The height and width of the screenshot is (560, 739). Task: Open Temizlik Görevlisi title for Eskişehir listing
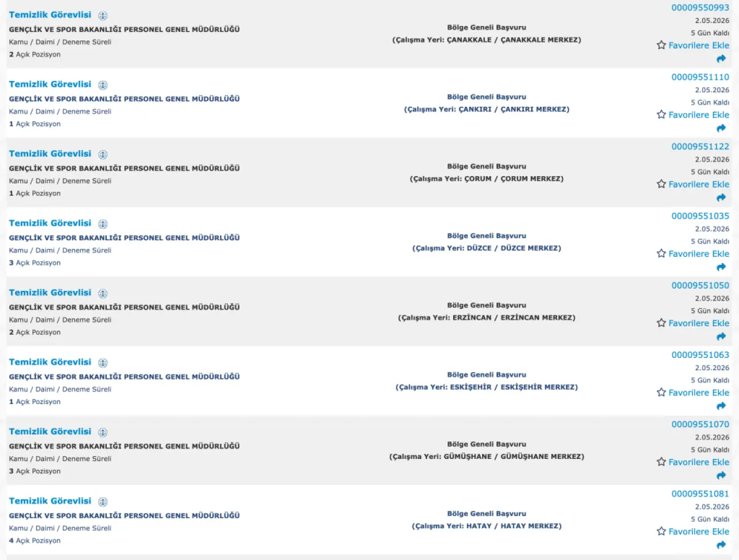tap(50, 362)
